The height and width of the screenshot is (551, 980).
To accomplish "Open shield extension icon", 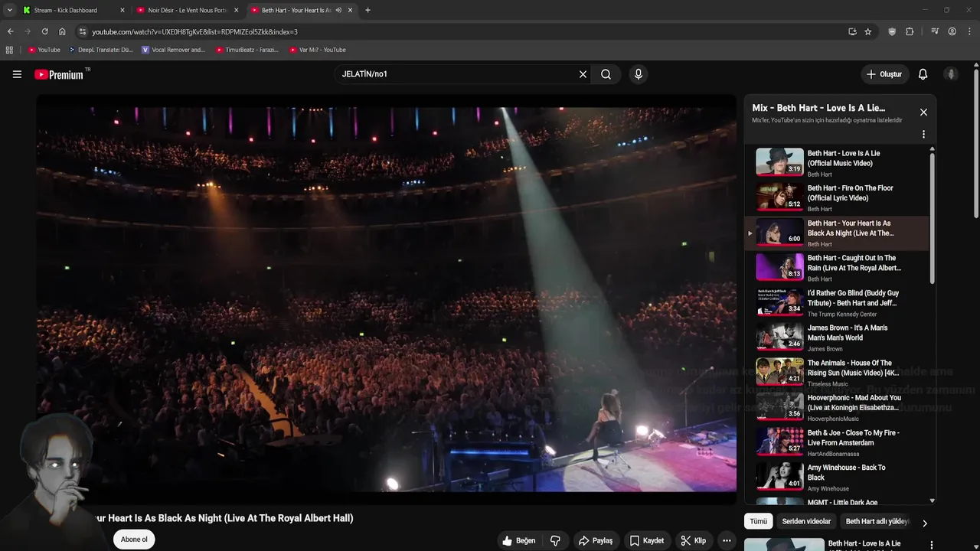I will pyautogui.click(x=892, y=31).
